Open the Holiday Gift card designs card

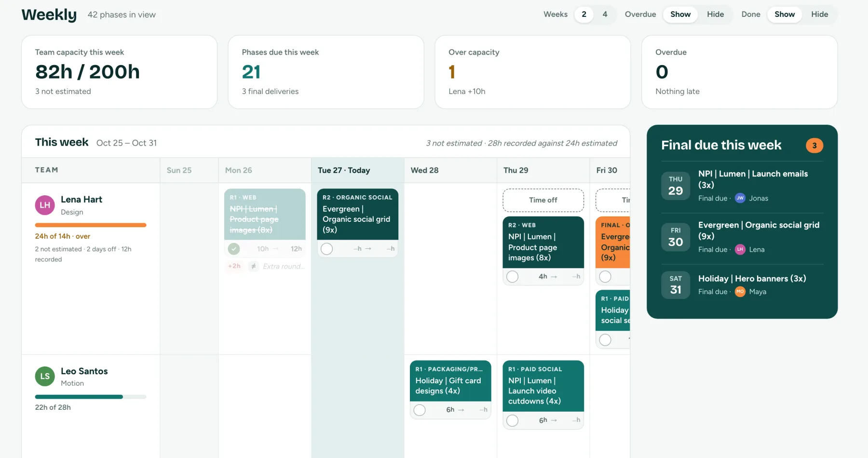click(x=450, y=381)
